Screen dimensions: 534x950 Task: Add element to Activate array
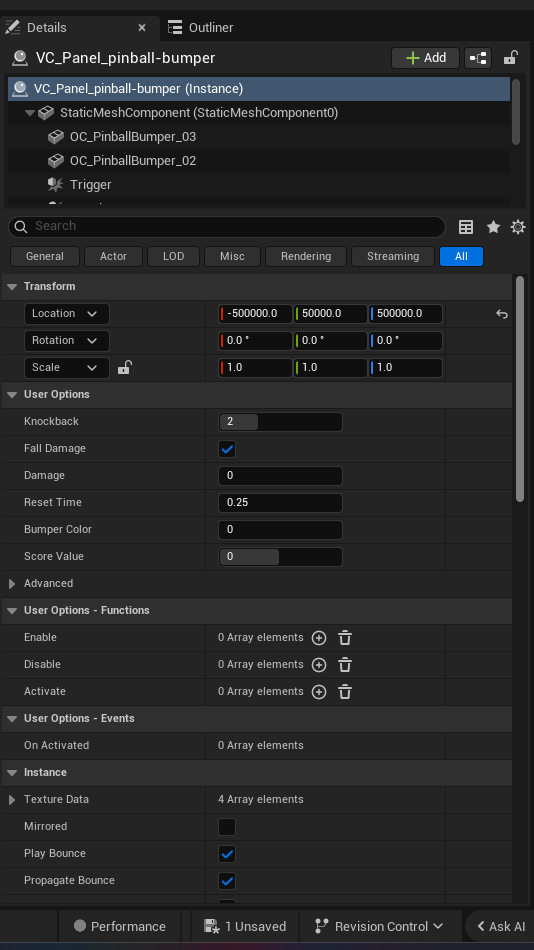319,692
